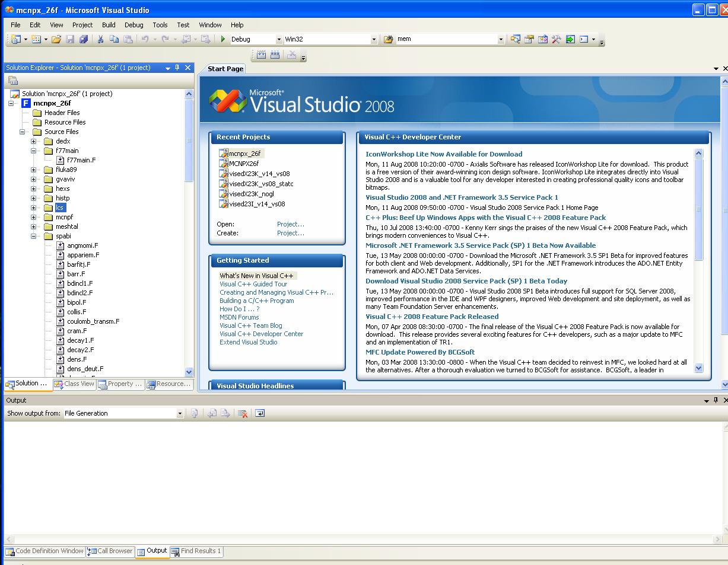Click the Cut scissors icon
728x565 pixels.
coord(100,39)
